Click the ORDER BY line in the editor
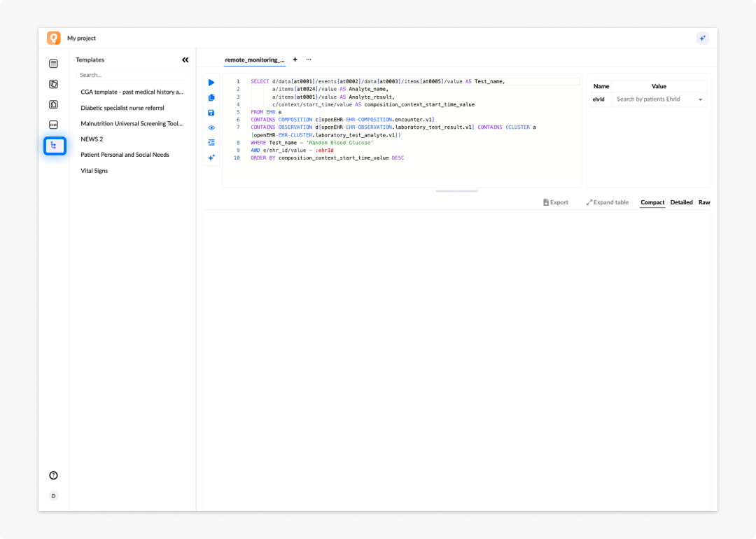The width and height of the screenshot is (756, 539). [328, 158]
